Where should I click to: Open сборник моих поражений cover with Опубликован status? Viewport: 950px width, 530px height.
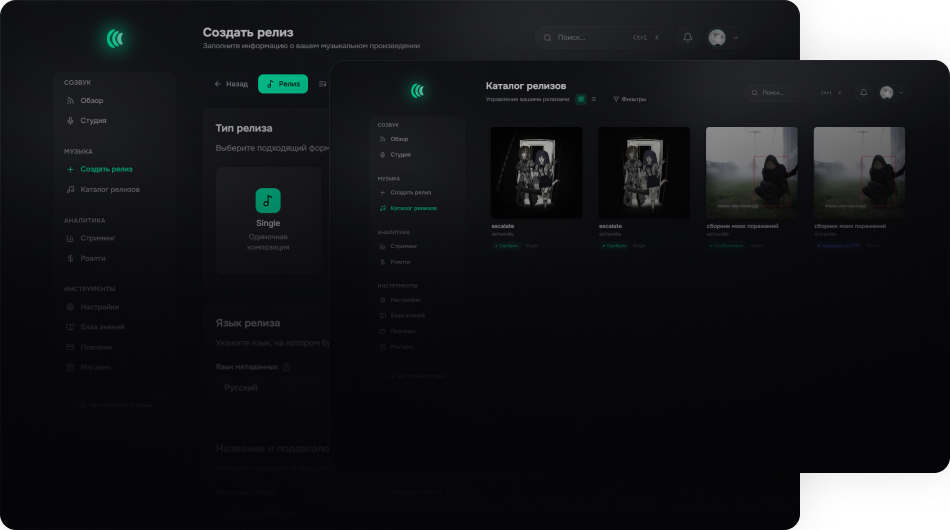[752, 173]
